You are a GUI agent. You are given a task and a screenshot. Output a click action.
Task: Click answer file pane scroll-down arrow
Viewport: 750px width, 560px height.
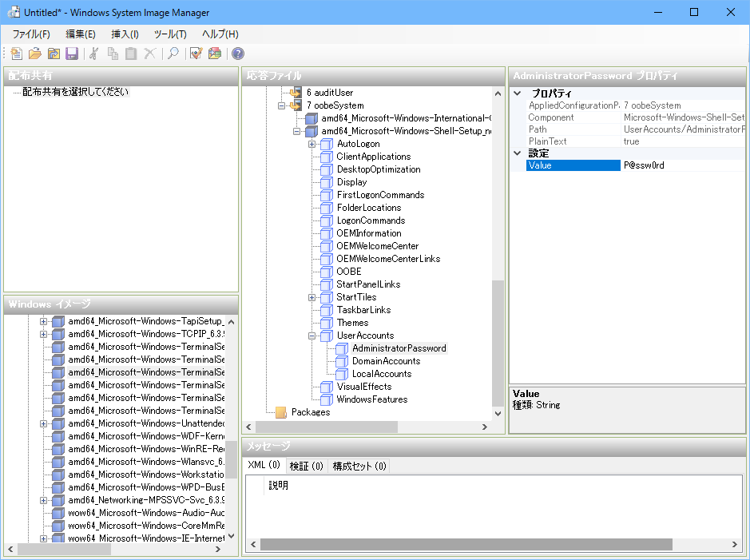(x=498, y=414)
